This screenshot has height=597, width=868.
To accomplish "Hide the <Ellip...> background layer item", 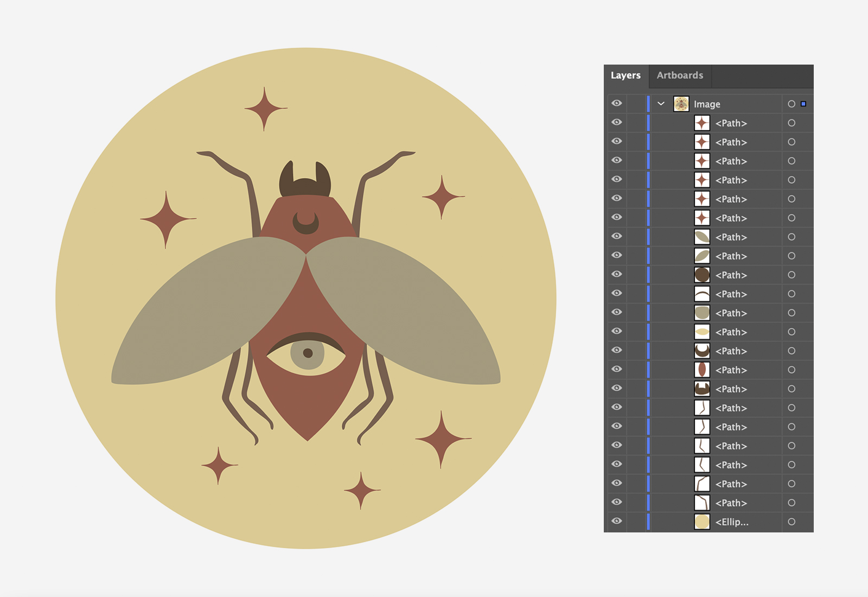I will point(617,521).
